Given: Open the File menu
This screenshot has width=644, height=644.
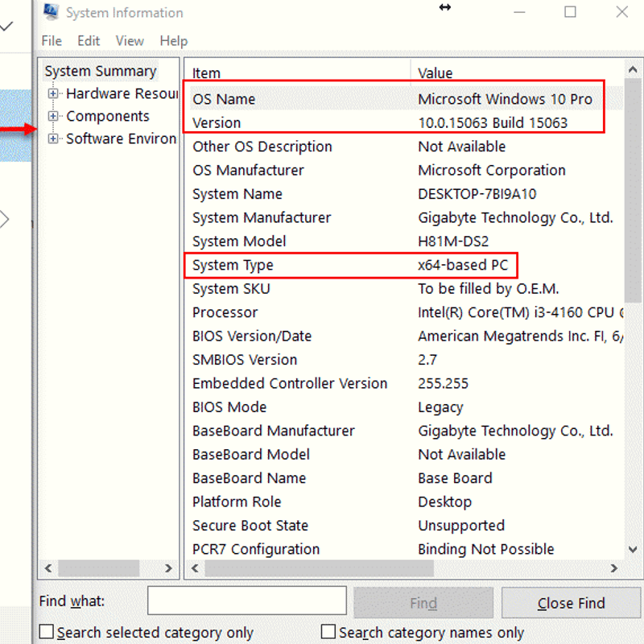Looking at the screenshot, I should 52,41.
